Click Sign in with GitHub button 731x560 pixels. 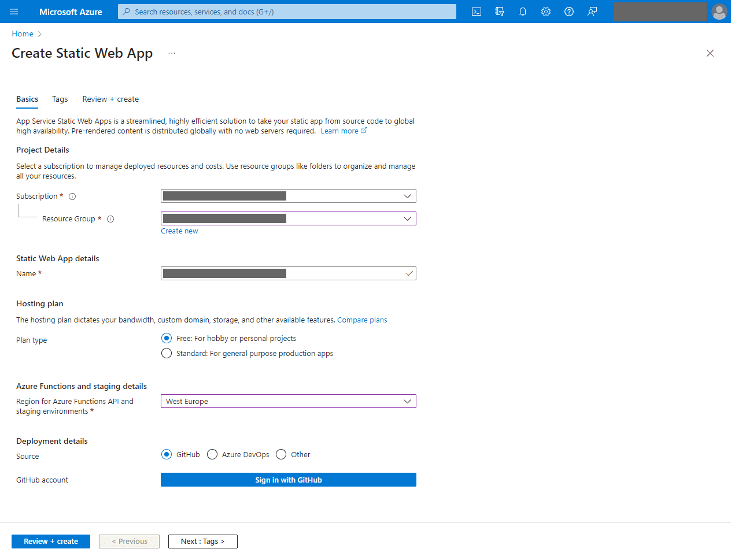288,480
